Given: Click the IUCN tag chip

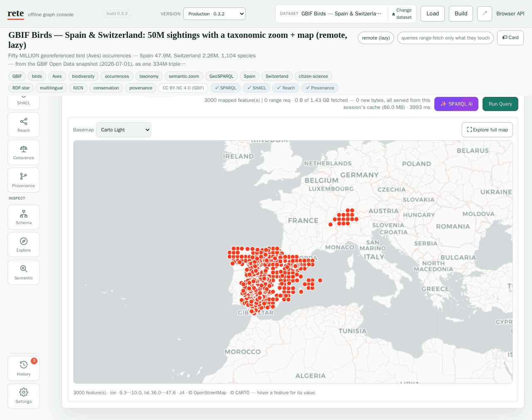Looking at the screenshot, I should pyautogui.click(x=78, y=88).
